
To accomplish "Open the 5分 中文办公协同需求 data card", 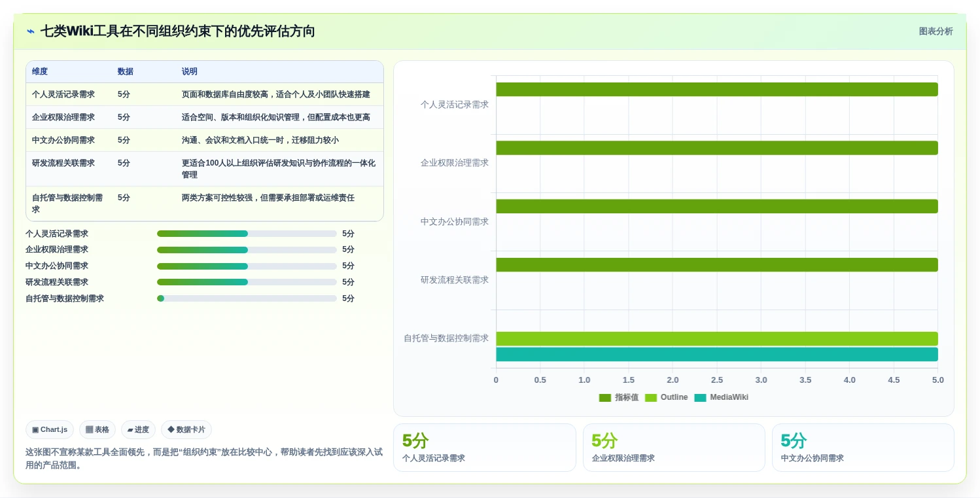I will [863, 448].
